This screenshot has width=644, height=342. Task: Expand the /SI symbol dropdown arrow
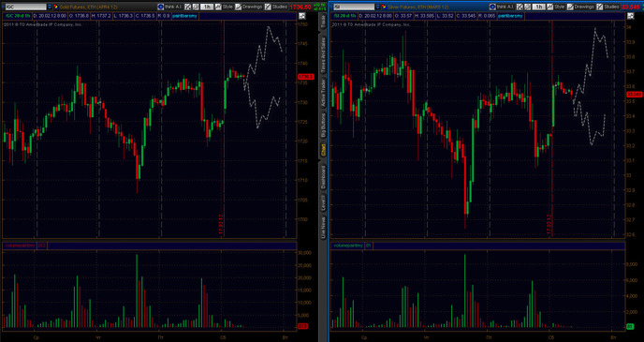378,7
